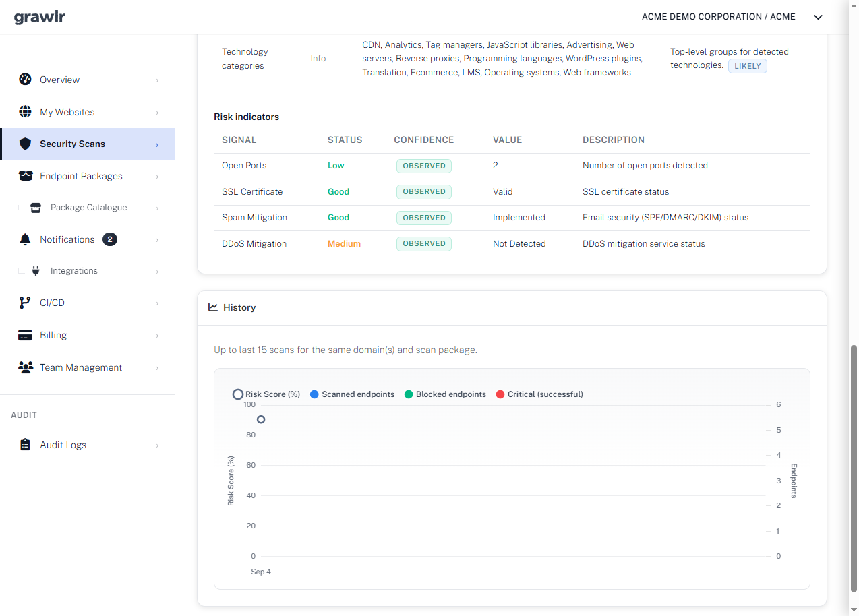The height and width of the screenshot is (616, 859).
Task: Open the ACME Demo Corporation account dropdown
Action: [818, 17]
